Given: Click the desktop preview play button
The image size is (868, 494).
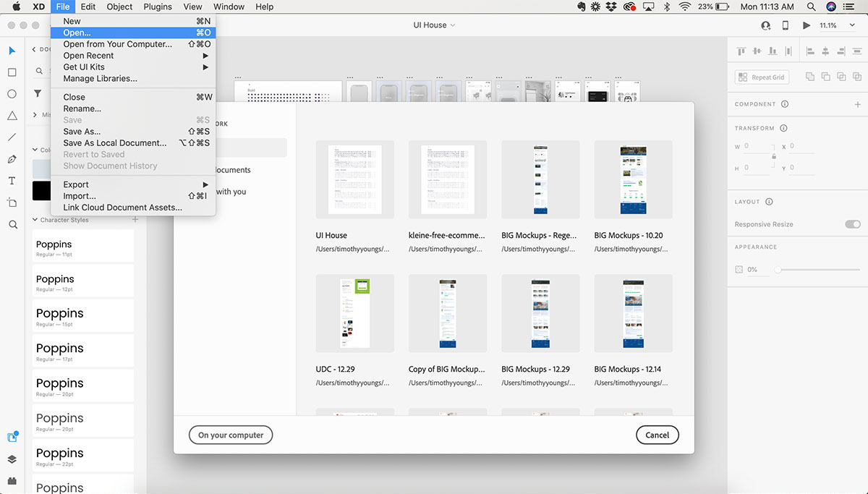Looking at the screenshot, I should (x=807, y=25).
